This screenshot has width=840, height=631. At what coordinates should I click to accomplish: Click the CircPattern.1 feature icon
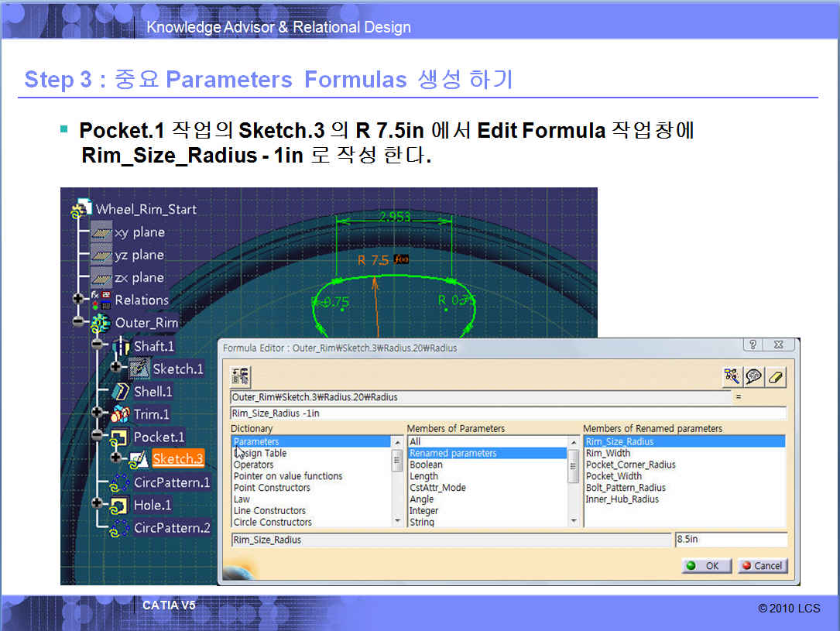click(120, 482)
